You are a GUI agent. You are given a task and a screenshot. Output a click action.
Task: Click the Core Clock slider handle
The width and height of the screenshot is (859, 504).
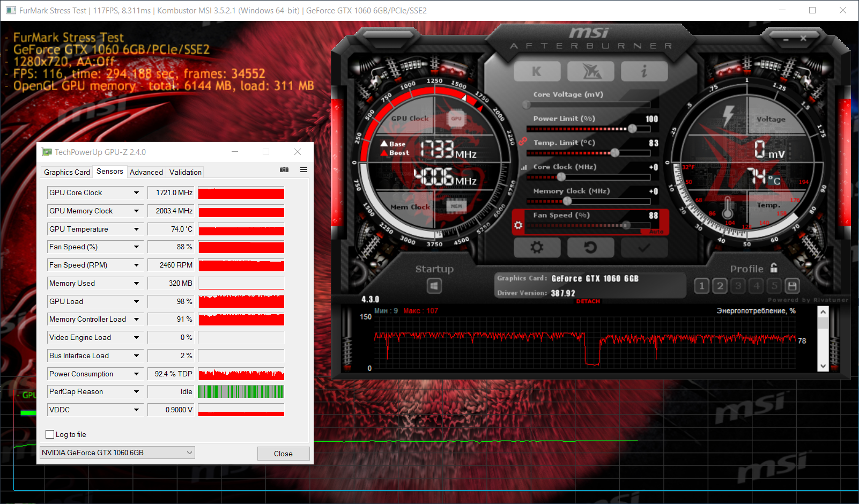click(x=561, y=177)
